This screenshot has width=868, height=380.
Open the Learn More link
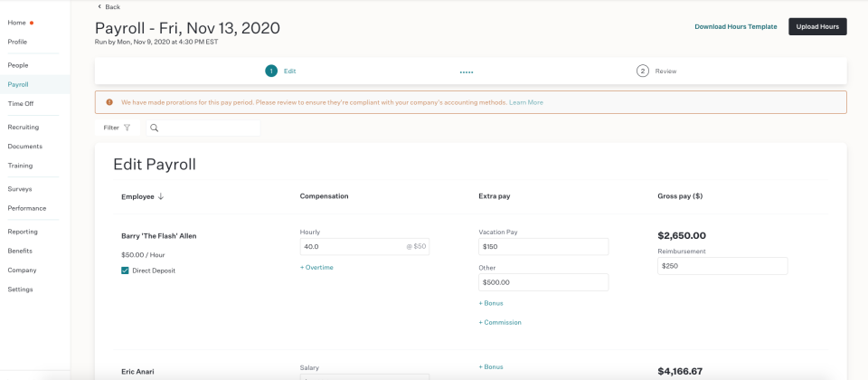[526, 102]
